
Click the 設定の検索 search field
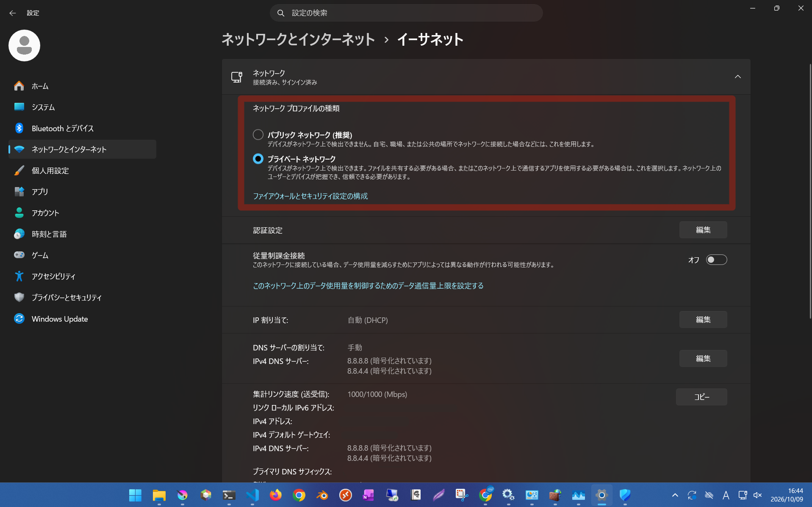pos(406,13)
